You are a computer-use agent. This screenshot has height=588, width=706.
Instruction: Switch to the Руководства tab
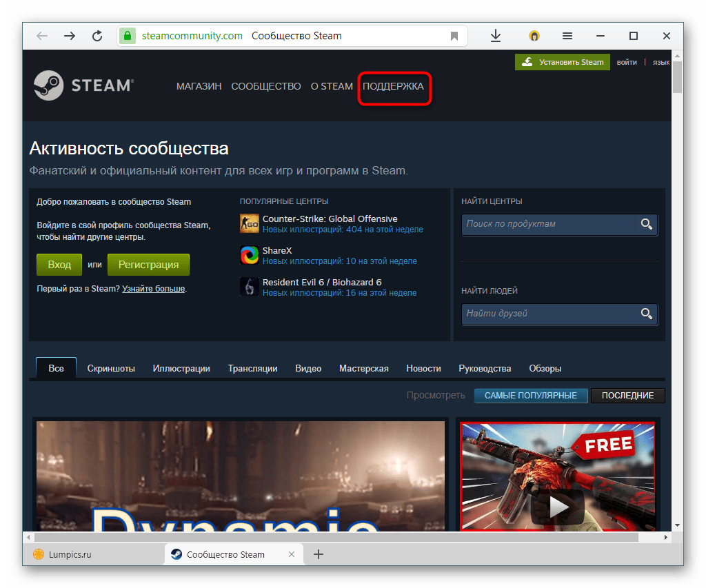coord(485,368)
